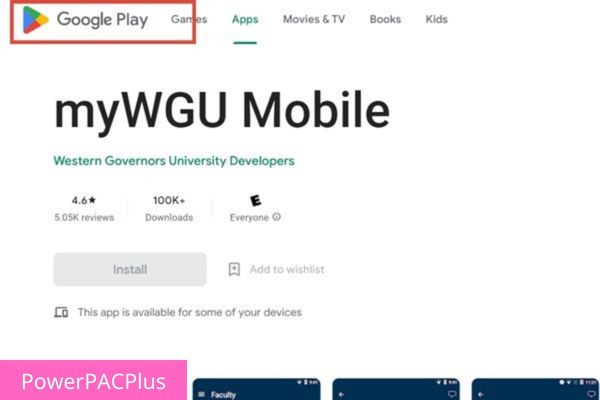The image size is (600, 400).
Task: Click the Google Play triangle logo
Action: click(36, 20)
